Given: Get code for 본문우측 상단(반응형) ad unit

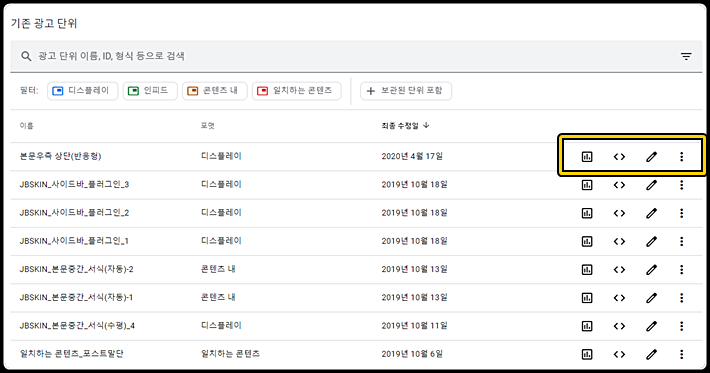Looking at the screenshot, I should click(619, 157).
